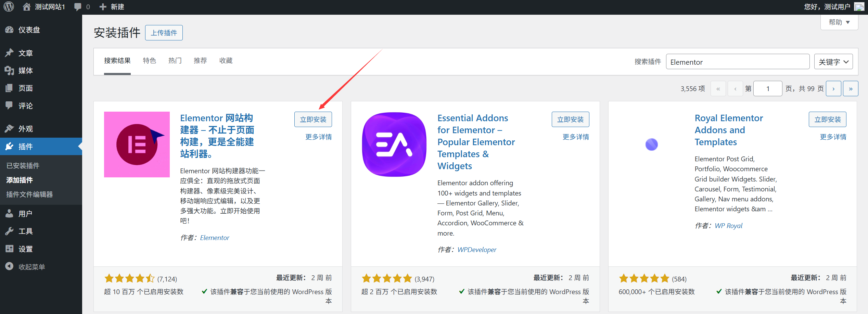Click the 您好，测试用户 greeting
868x314 pixels.
pos(827,7)
